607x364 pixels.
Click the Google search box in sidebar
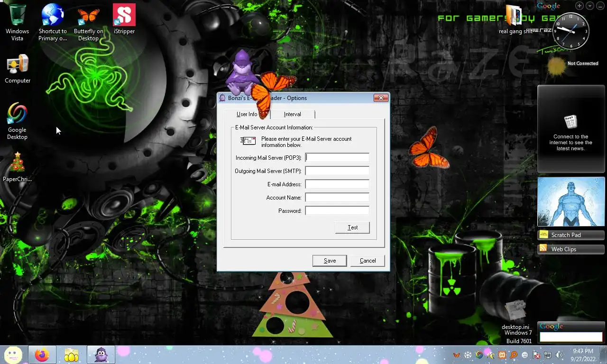coord(571,337)
